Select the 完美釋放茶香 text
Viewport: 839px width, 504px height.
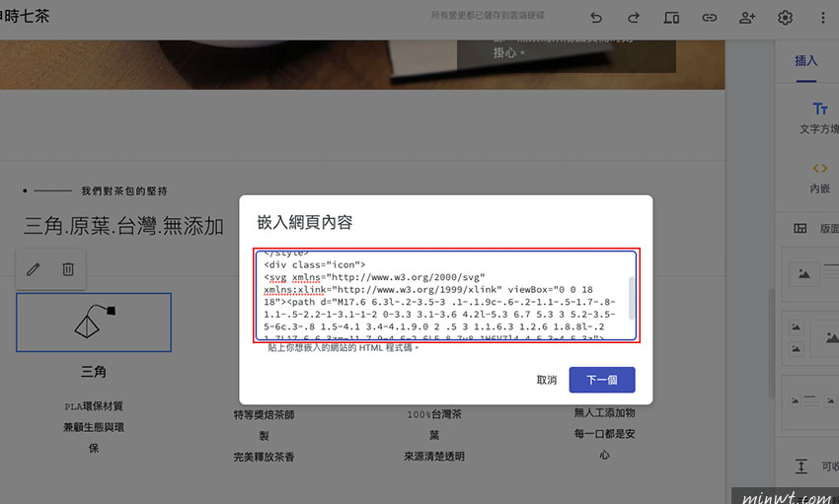tap(264, 457)
